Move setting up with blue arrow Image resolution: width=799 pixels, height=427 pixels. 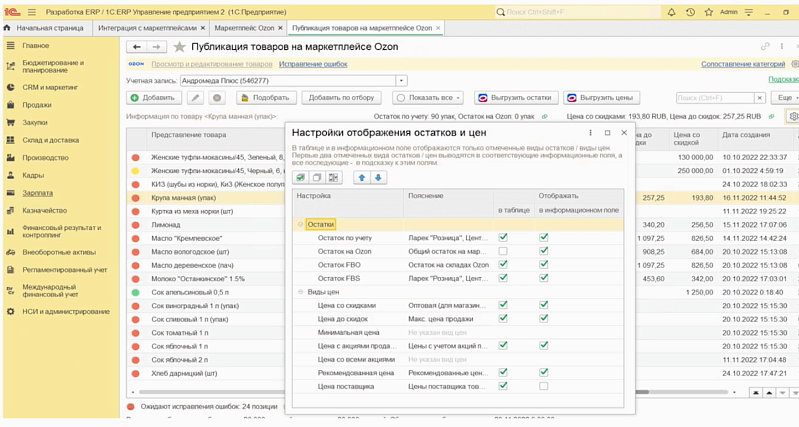point(362,177)
